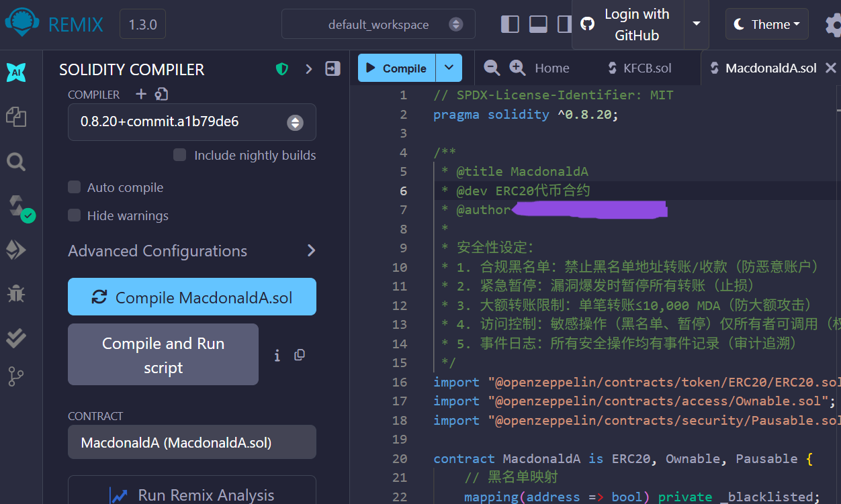Click the Ownable.sol import line
Image resolution: width=841 pixels, height=504 pixels.
635,401
